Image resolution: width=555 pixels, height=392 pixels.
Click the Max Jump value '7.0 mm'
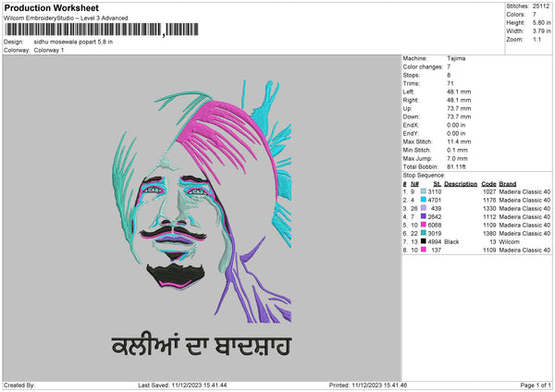(457, 158)
